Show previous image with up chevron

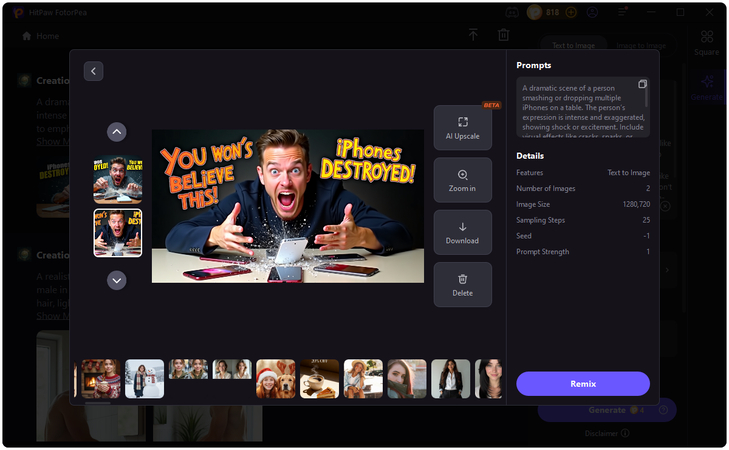pyautogui.click(x=117, y=132)
